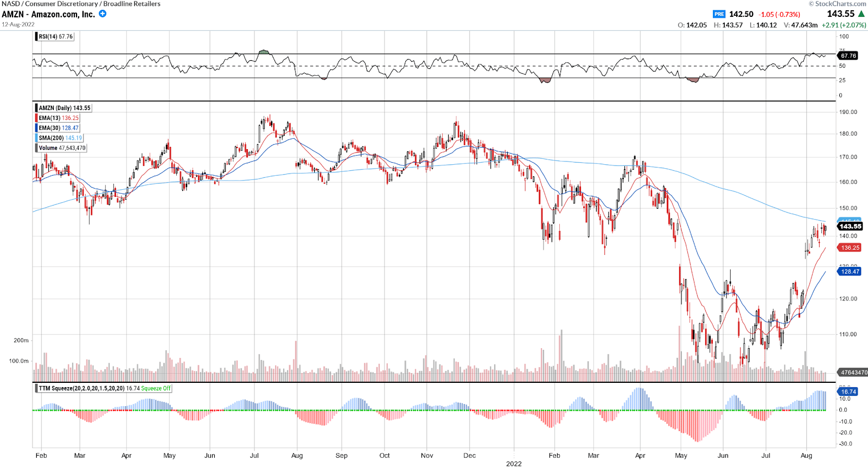Click the 2022 year label below the time axis
The height and width of the screenshot is (468, 868).
click(x=514, y=464)
